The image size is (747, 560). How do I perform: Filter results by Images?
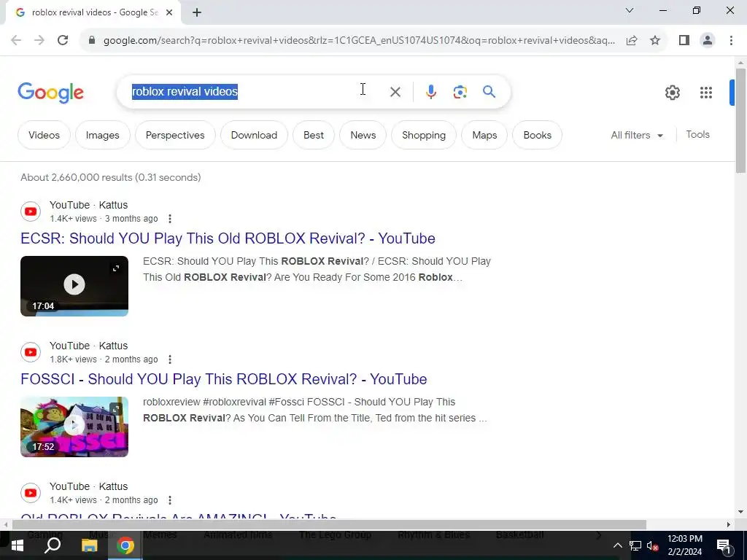click(102, 135)
